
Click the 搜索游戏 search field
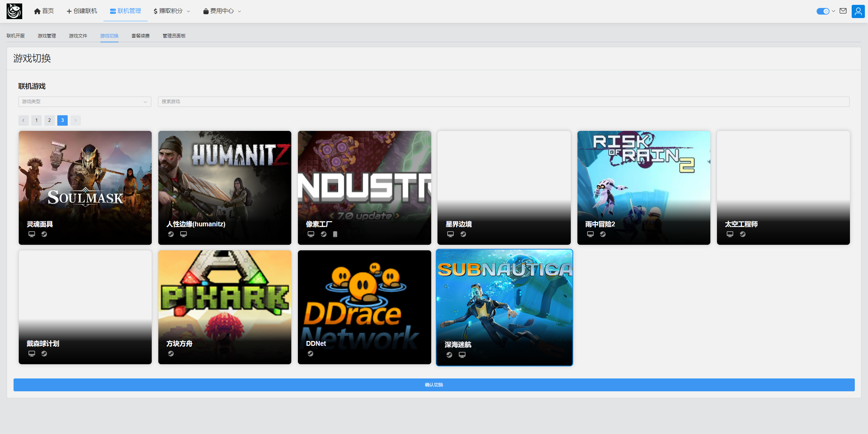coord(503,102)
